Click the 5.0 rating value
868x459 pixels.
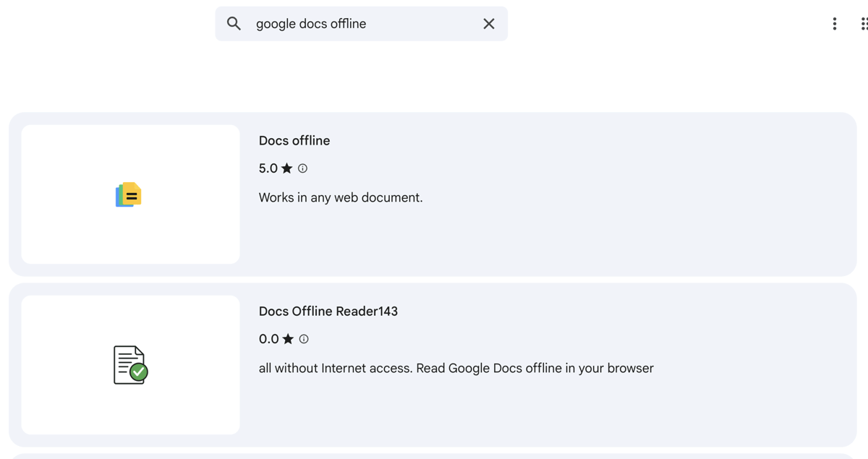pyautogui.click(x=268, y=168)
